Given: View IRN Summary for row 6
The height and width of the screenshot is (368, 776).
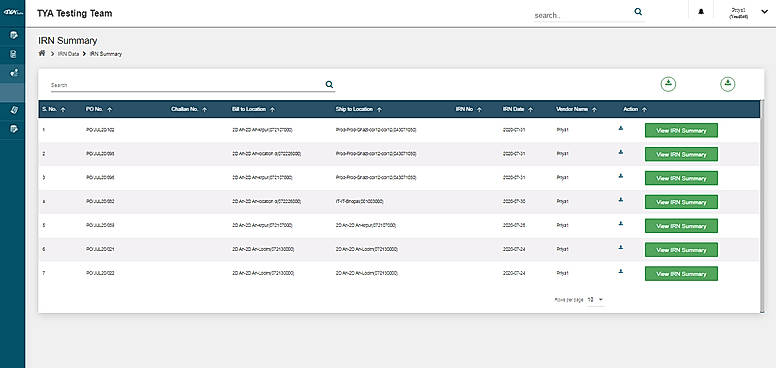Looking at the screenshot, I should coord(681,250).
